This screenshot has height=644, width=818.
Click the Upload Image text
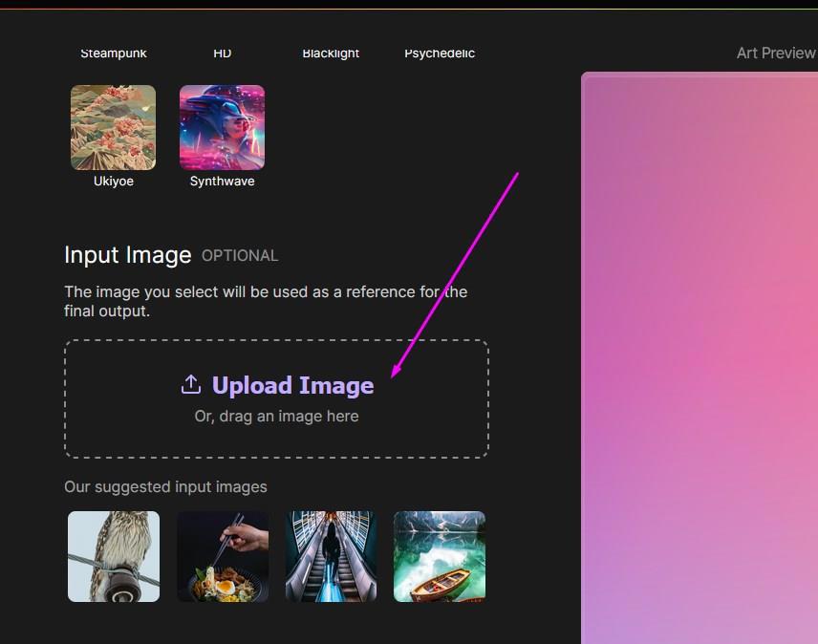292,385
